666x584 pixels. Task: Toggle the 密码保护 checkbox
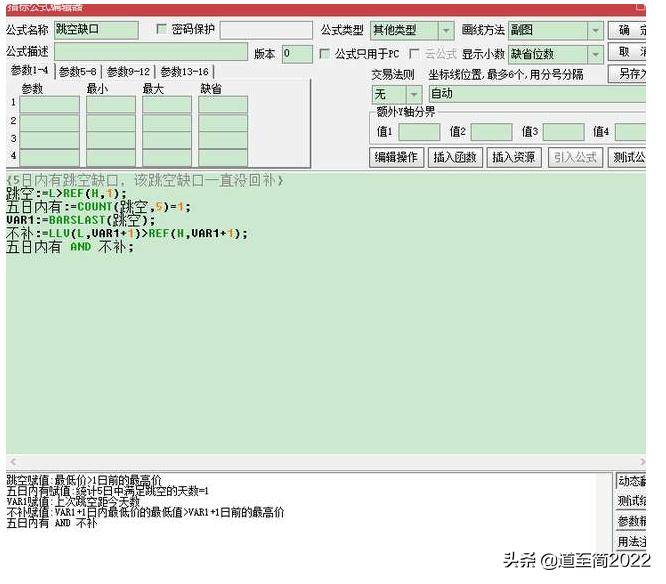pos(161,29)
